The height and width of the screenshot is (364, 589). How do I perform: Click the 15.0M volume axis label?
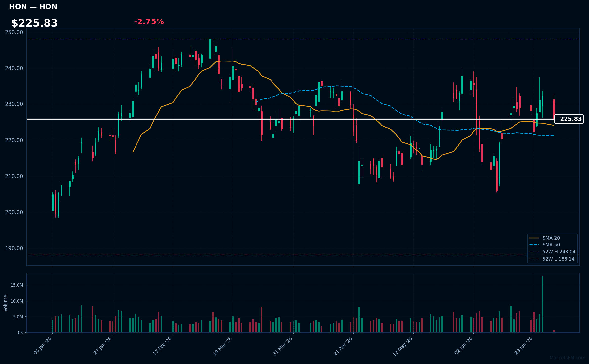tap(17, 285)
